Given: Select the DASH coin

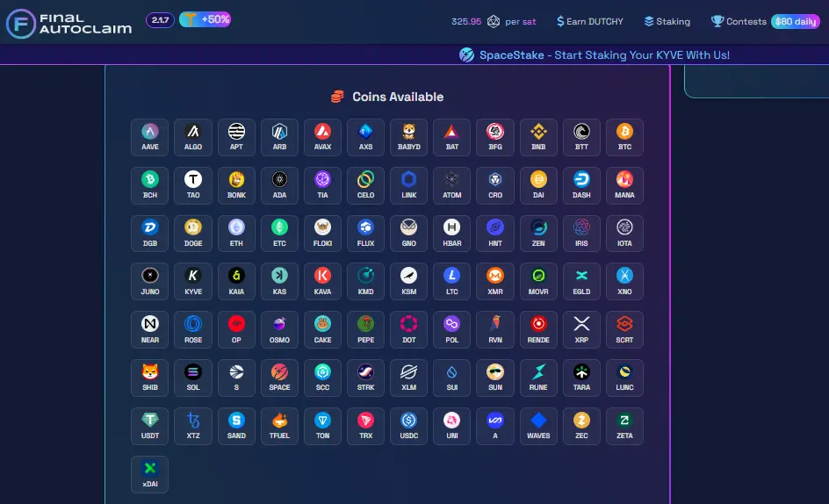Looking at the screenshot, I should (x=581, y=185).
